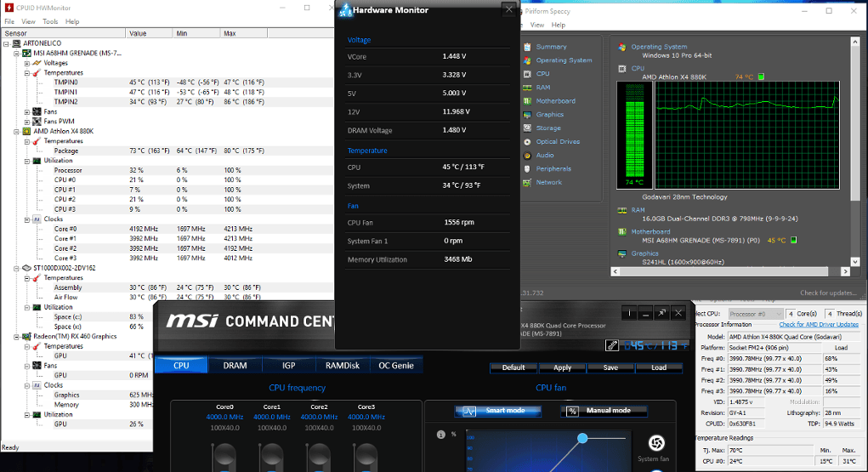
Task: Open the RAMDisk tab in Command Center
Action: point(342,366)
